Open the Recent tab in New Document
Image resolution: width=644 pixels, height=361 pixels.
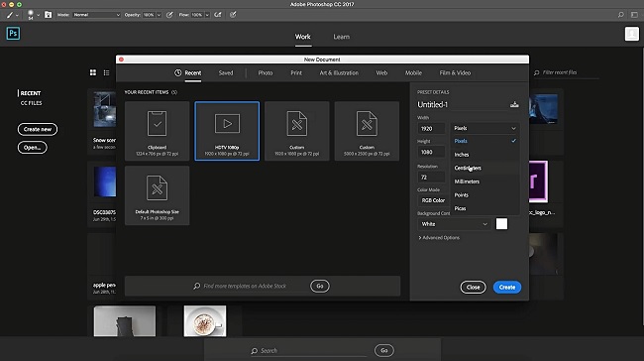187,72
